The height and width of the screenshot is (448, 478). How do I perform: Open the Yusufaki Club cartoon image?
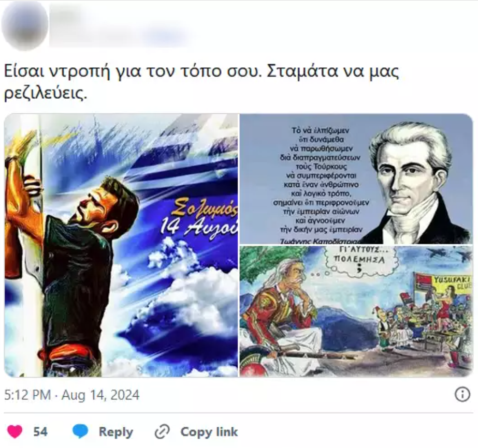point(356,311)
